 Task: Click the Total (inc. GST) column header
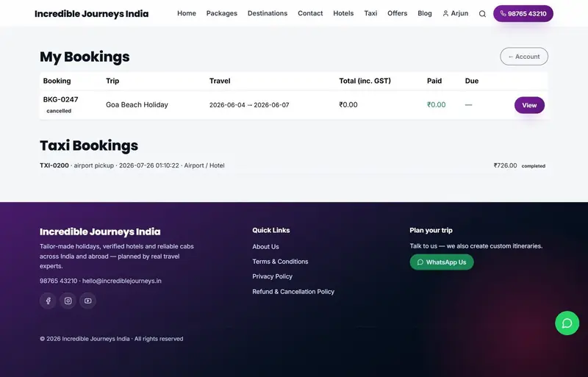[x=365, y=81]
